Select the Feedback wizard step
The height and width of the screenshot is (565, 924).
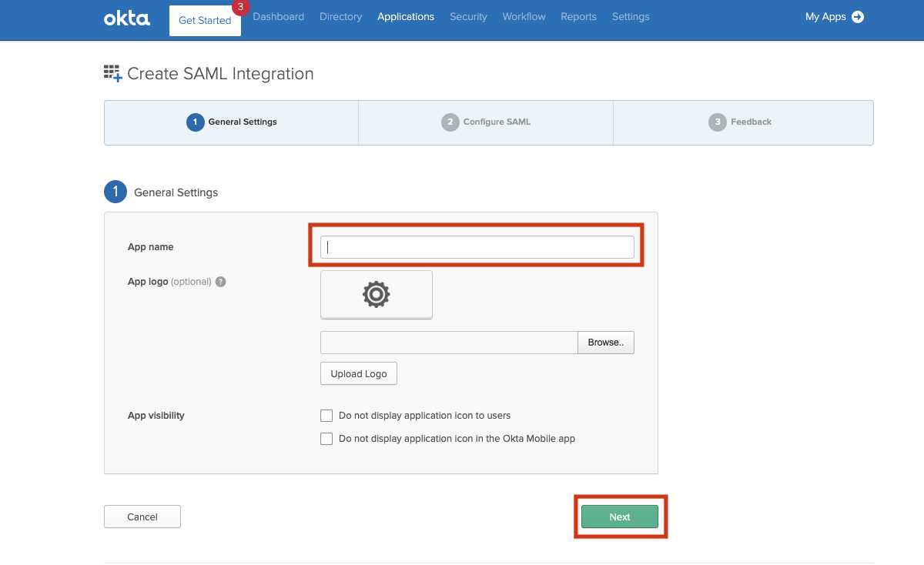pos(743,122)
